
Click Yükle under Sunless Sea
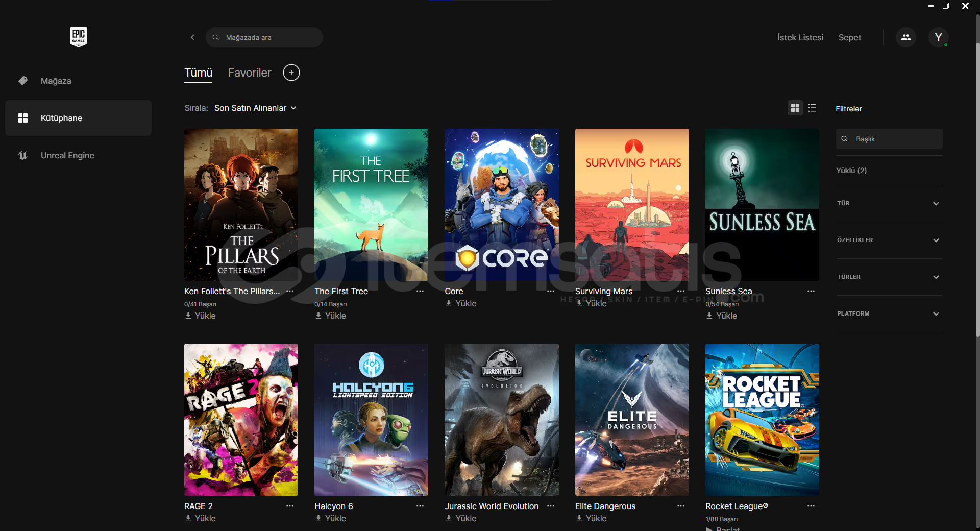pyautogui.click(x=721, y=316)
